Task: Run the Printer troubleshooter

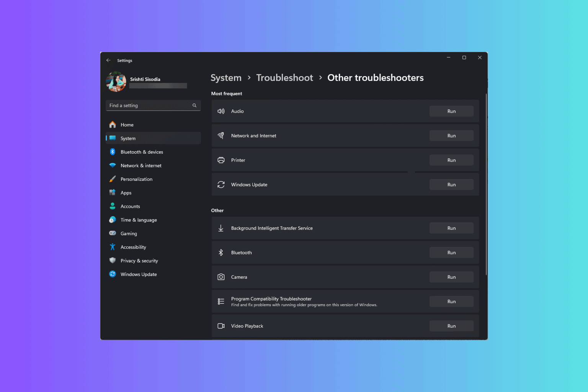Action: coord(451,160)
